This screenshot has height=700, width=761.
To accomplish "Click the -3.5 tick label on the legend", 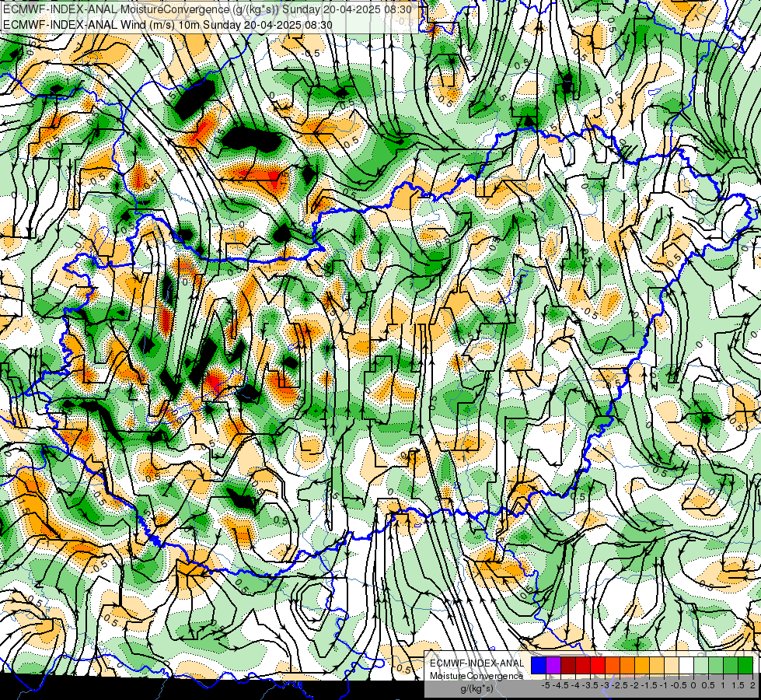I will [590, 685].
